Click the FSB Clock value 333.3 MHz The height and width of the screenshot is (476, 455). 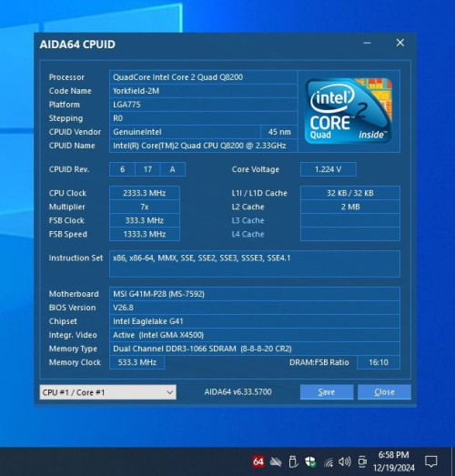point(145,220)
